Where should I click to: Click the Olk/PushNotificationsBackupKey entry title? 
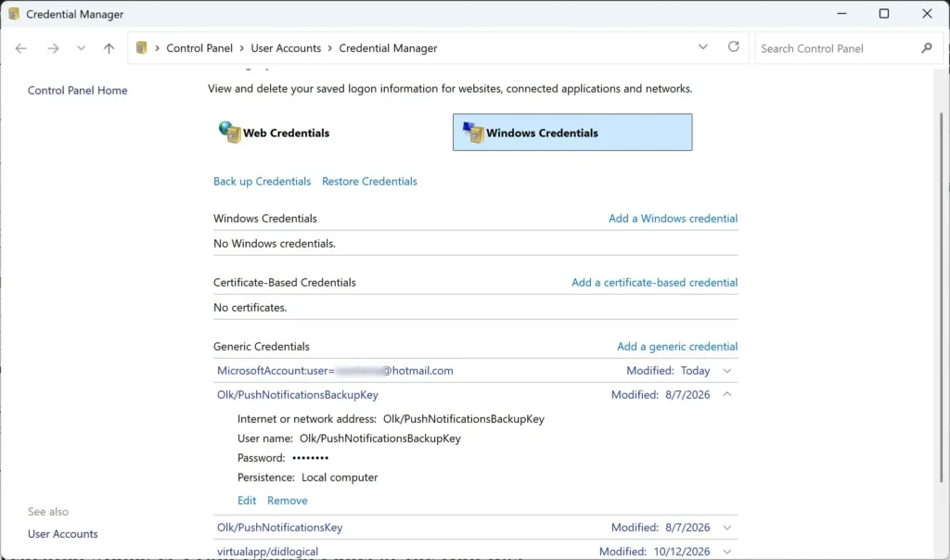click(298, 395)
